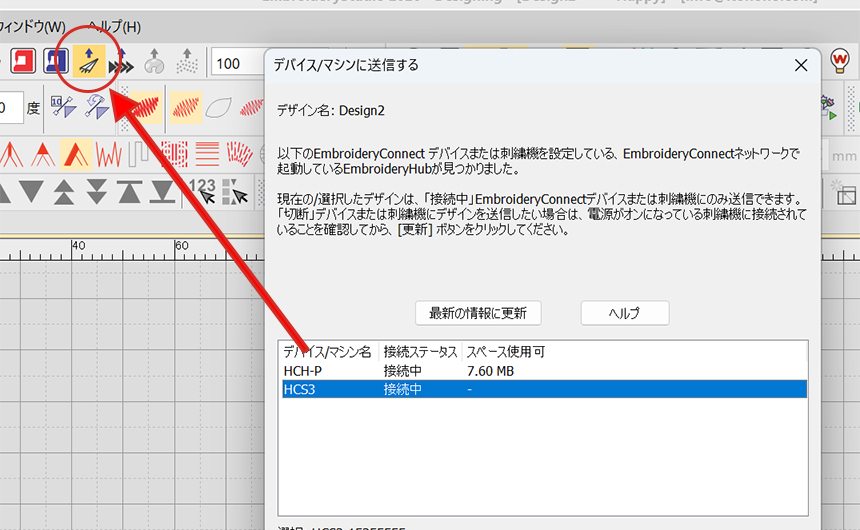Viewport: 860px width, 530px height.
Task: Toggle the highlighted red leaf fill icon
Action: (x=185, y=108)
